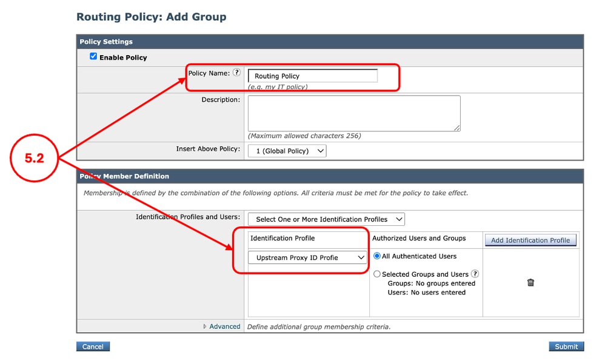Select the All Authenticated Users option
The image size is (605, 364).
coord(376,256)
